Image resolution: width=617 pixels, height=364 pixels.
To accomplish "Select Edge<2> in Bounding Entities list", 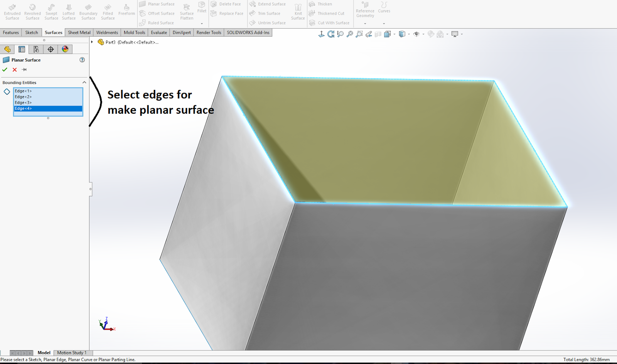I will [x=22, y=96].
